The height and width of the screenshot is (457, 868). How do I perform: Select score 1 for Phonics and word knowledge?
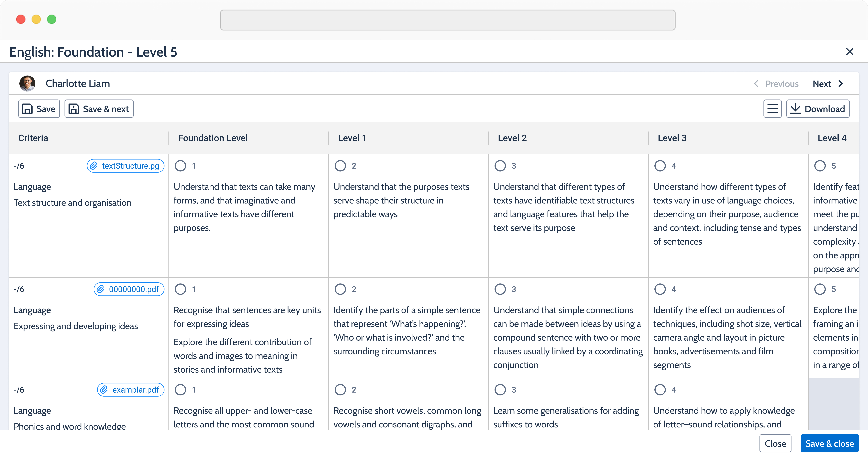pos(181,390)
